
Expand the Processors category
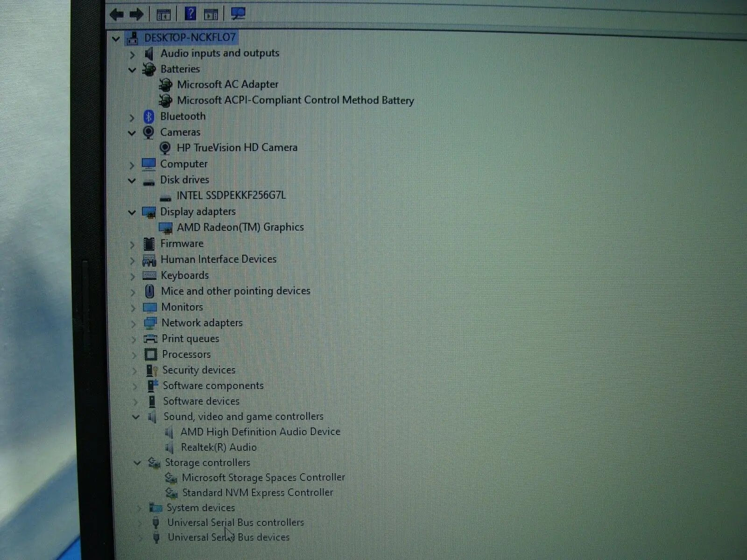tap(134, 355)
